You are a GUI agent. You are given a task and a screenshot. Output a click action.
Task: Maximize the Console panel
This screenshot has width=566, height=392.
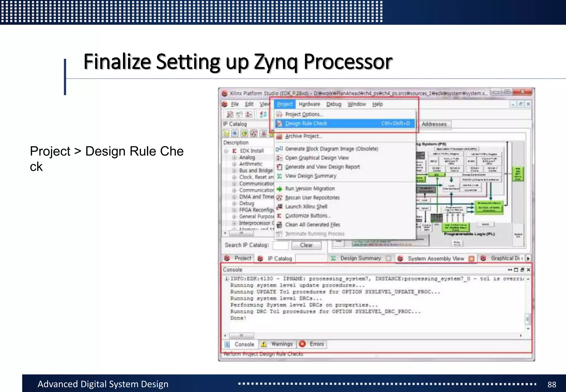(516, 270)
